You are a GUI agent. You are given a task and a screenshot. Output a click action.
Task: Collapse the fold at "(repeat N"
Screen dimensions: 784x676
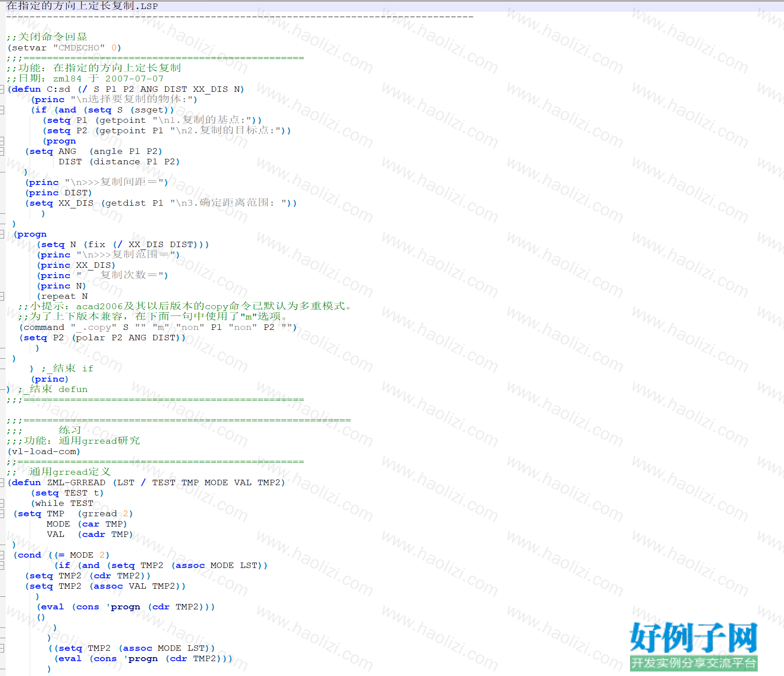[2, 296]
